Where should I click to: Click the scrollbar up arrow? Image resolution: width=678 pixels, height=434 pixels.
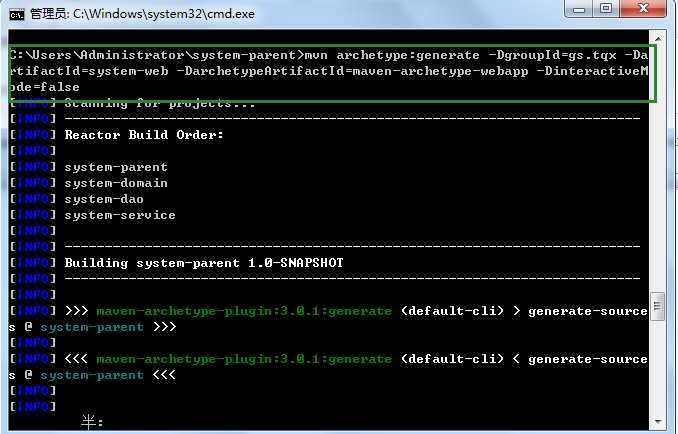[x=658, y=39]
